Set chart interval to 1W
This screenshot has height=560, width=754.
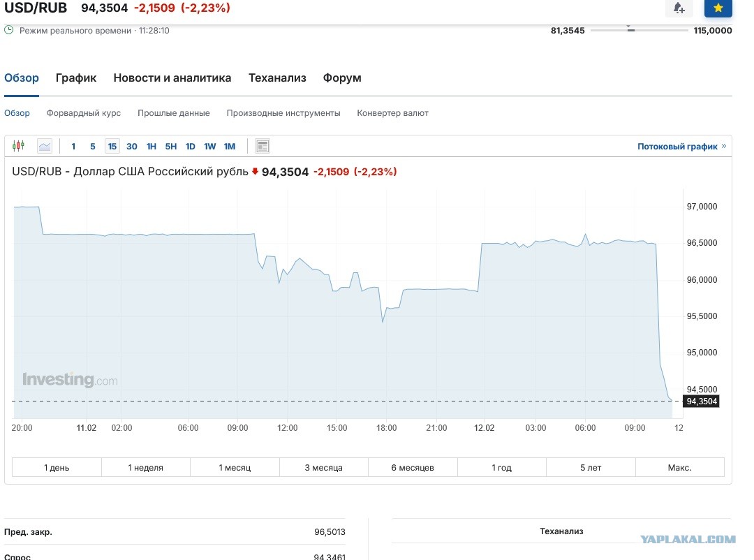[x=209, y=146]
